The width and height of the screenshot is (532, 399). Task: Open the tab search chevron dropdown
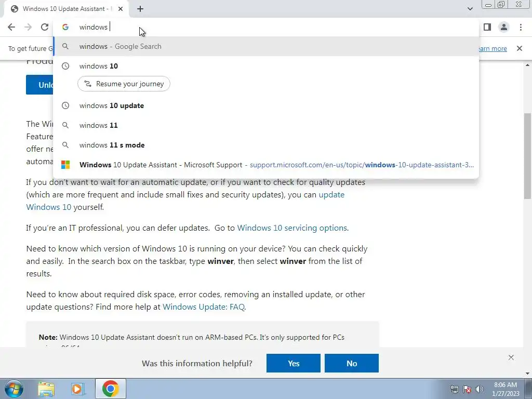point(470,9)
